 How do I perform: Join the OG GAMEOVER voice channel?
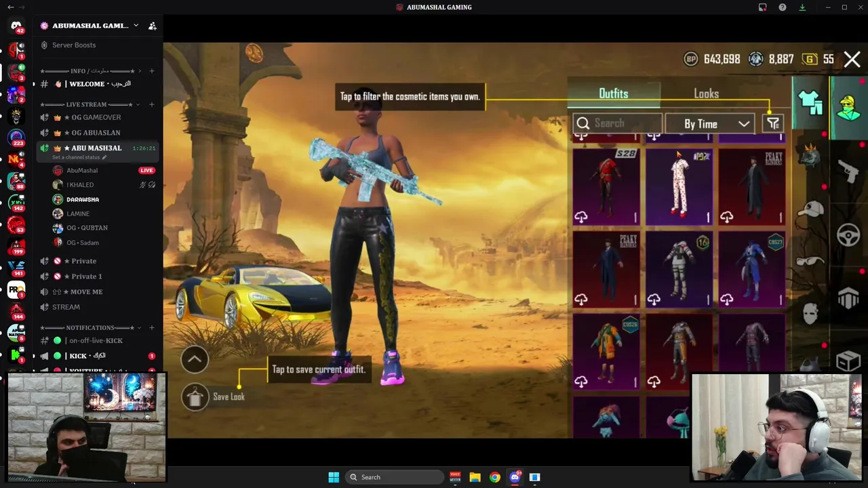click(98, 117)
